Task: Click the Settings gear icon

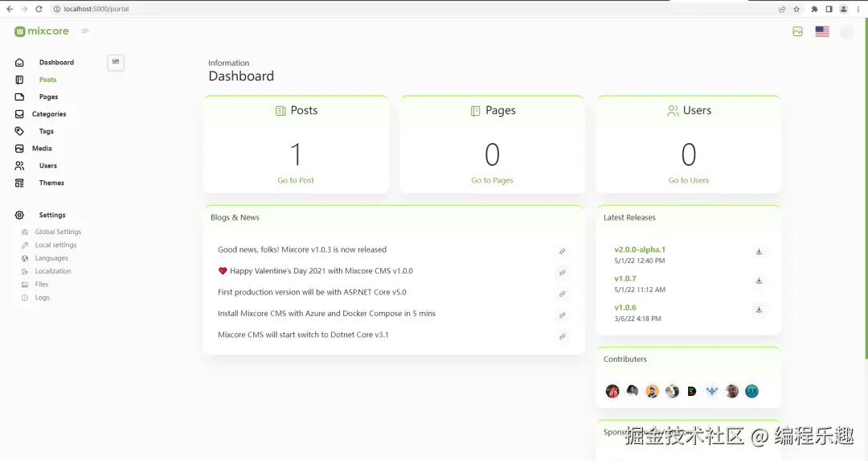Action: [19, 215]
